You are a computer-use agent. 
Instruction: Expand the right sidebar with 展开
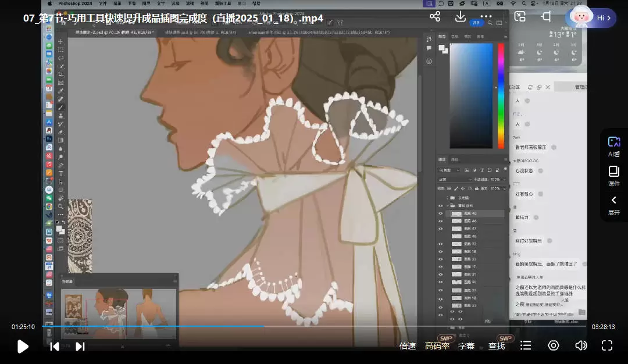(x=614, y=206)
